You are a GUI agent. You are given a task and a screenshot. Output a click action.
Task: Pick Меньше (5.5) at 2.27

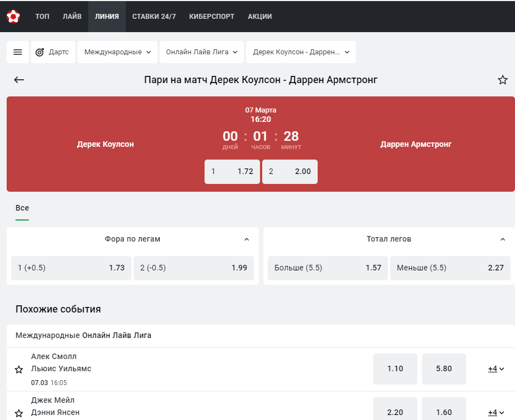[450, 268]
